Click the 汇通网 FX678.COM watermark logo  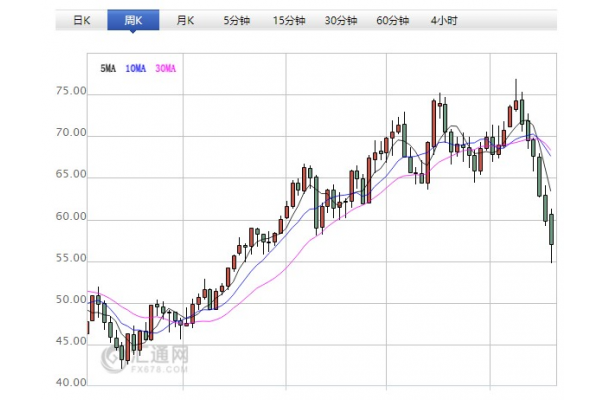[x=145, y=359]
